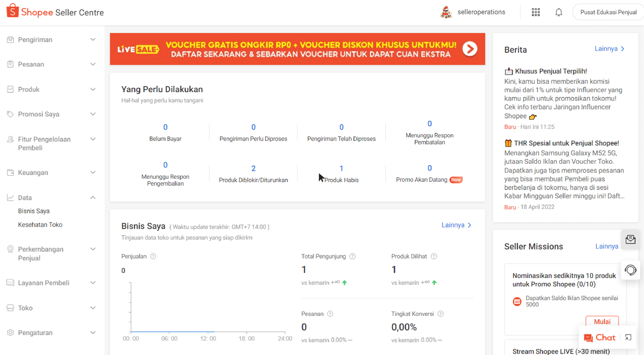Screen dimensions: 644x355
Task: Open the Keuangan sidebar menu
Action: (x=51, y=172)
